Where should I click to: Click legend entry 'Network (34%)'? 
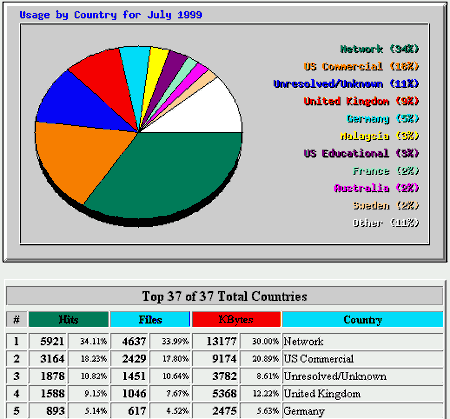coord(379,49)
